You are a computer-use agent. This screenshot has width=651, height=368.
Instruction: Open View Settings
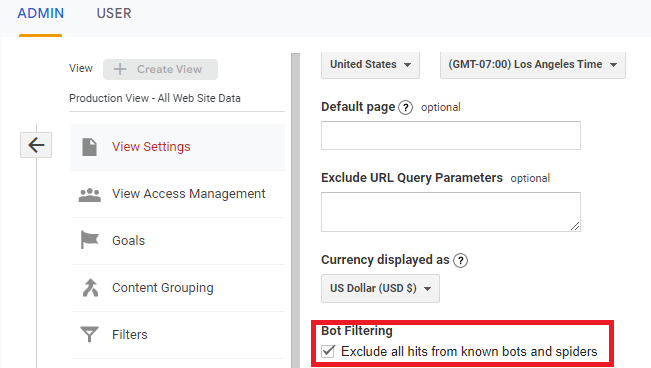click(x=178, y=147)
